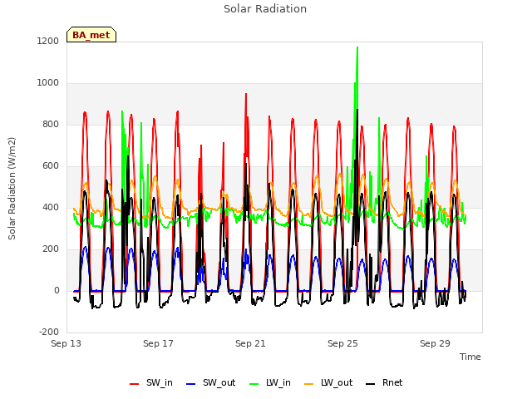
Task: Click the Sep 13 axis label
Action: (66, 343)
